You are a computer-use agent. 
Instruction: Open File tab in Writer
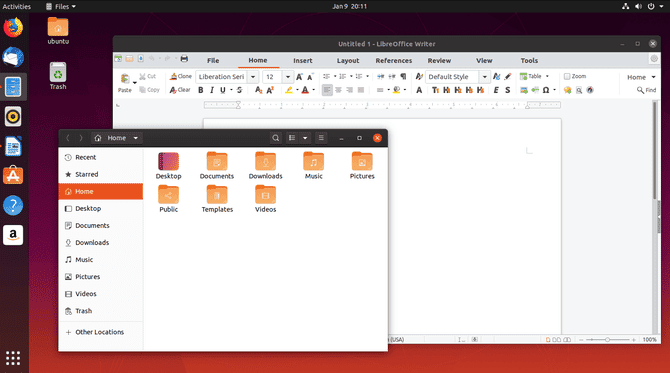click(x=213, y=61)
